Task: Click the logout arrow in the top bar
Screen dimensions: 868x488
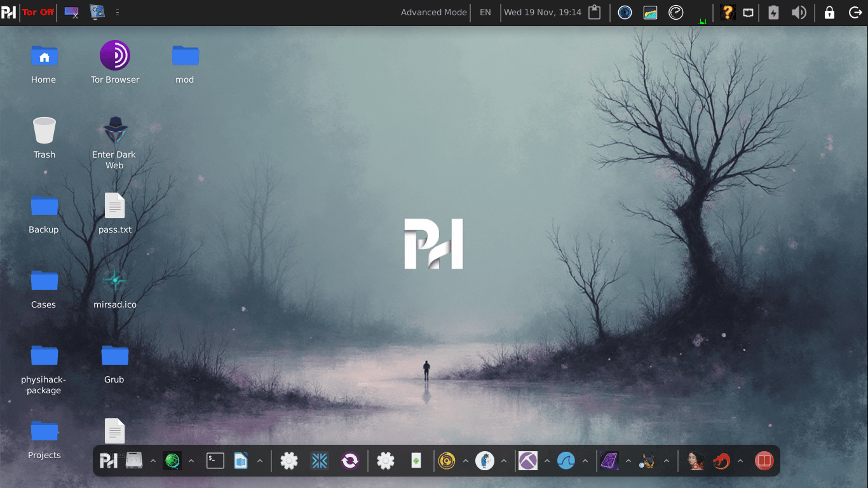Action: (x=857, y=12)
